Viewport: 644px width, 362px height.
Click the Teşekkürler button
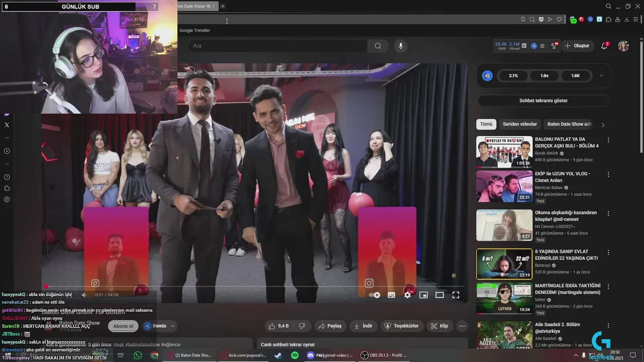click(x=401, y=326)
